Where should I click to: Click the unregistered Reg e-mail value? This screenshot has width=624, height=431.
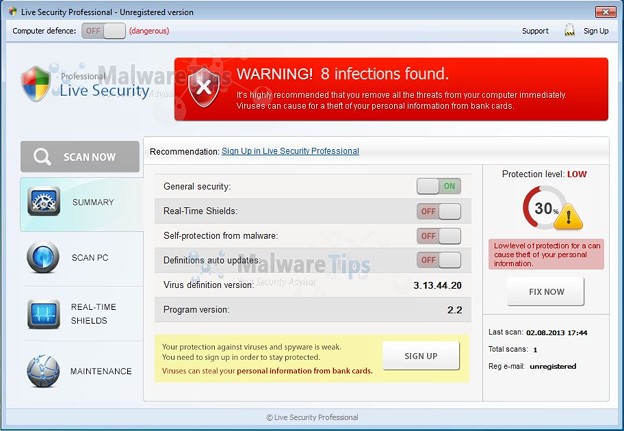pyautogui.click(x=553, y=366)
